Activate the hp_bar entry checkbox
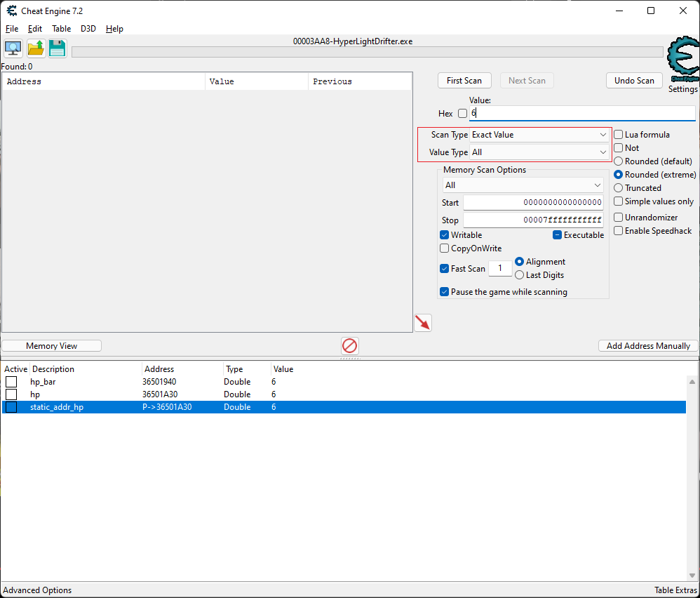 [11, 382]
